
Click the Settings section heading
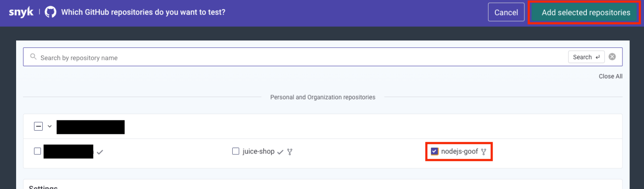(x=43, y=188)
